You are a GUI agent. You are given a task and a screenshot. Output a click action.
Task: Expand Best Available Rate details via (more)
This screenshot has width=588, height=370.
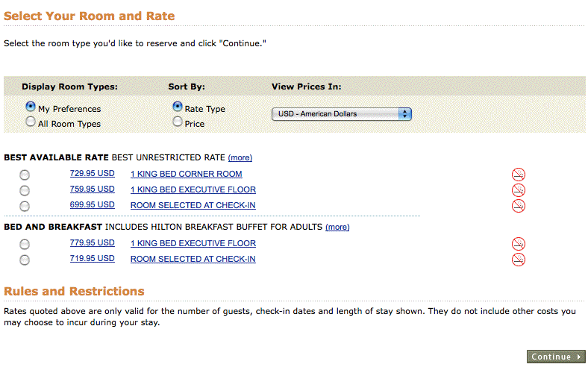240,158
